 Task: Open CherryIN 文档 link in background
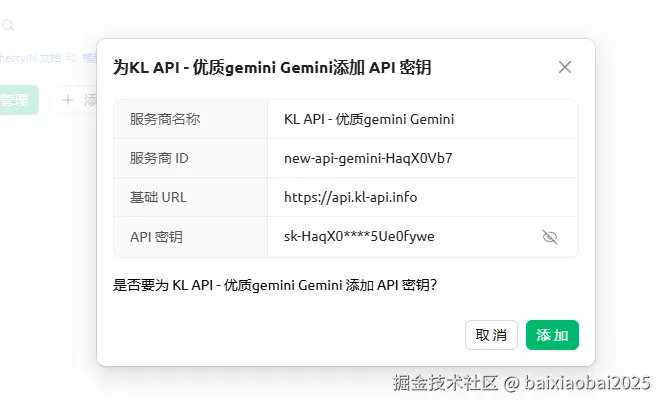coord(30,58)
